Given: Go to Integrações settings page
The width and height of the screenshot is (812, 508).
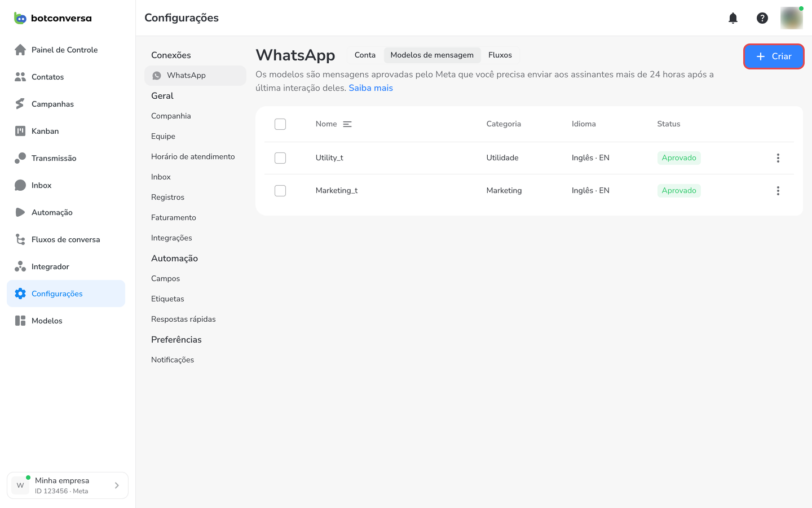Looking at the screenshot, I should pos(171,238).
